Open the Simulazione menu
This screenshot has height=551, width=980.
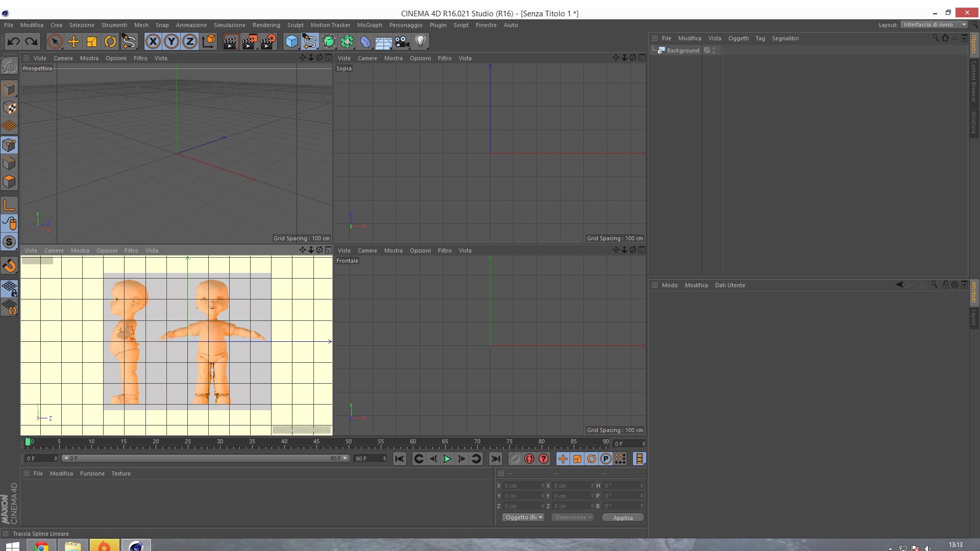229,25
